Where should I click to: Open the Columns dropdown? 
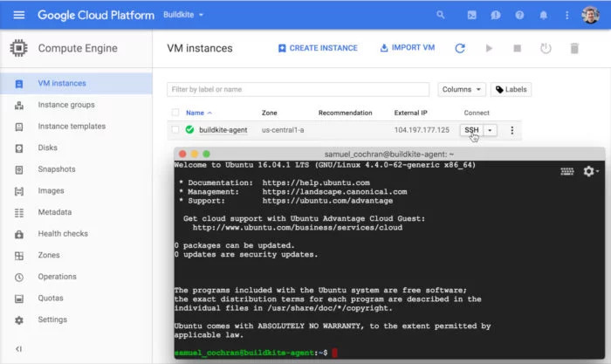point(462,90)
